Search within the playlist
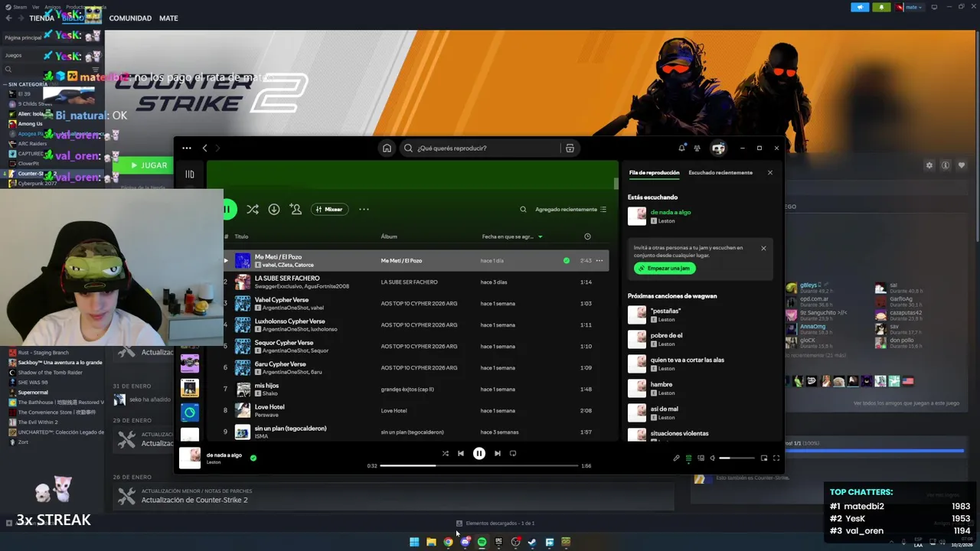Image resolution: width=980 pixels, height=551 pixels. 523,209
